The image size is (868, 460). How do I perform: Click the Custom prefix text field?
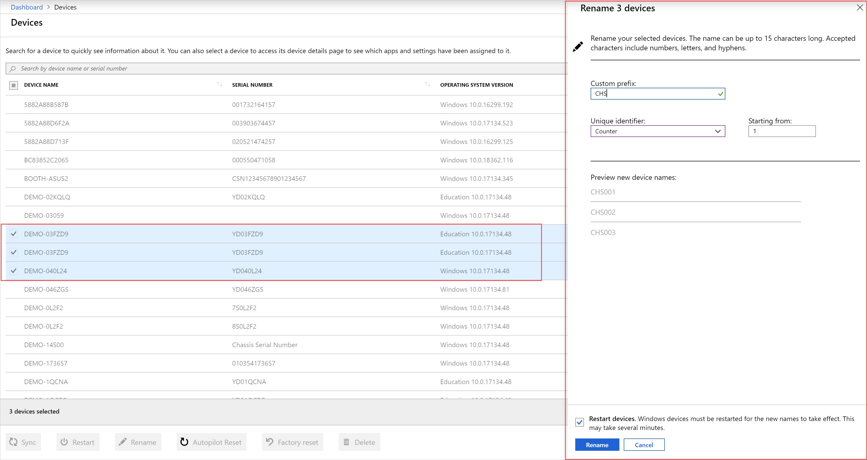tap(654, 94)
